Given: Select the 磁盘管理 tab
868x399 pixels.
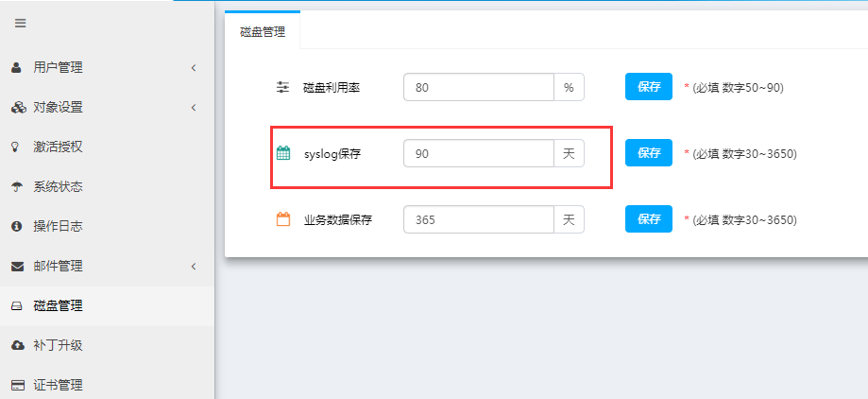Looking at the screenshot, I should [263, 31].
